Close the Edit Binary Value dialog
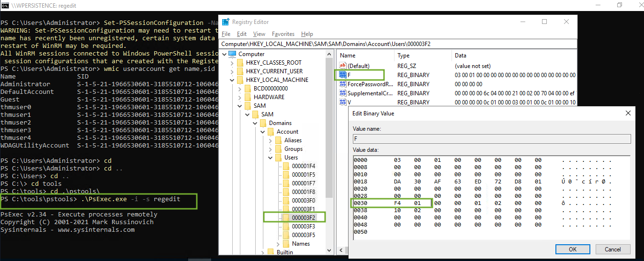The width and height of the screenshot is (644, 261). tap(628, 113)
